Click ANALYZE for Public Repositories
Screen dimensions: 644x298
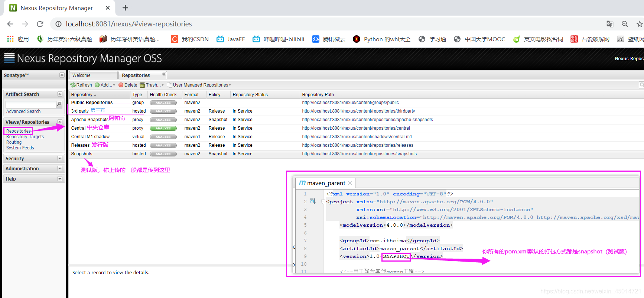click(x=163, y=103)
